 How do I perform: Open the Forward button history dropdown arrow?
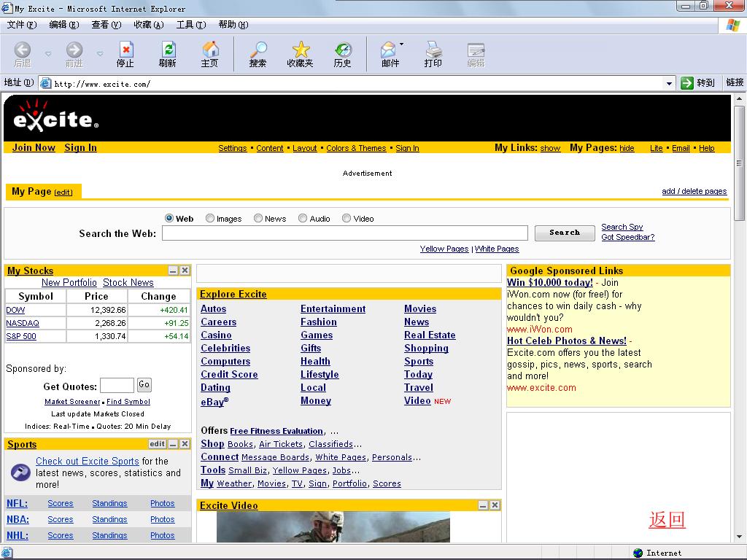pos(100,54)
